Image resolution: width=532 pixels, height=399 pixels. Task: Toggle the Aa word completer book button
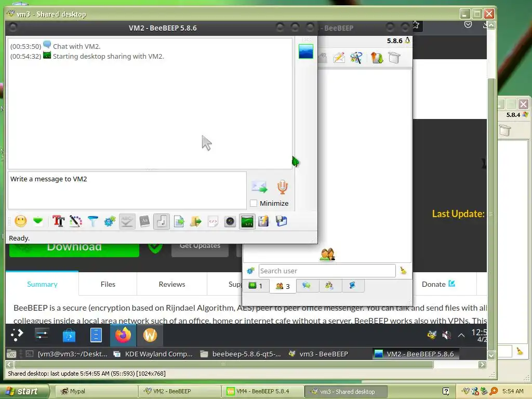tap(144, 221)
